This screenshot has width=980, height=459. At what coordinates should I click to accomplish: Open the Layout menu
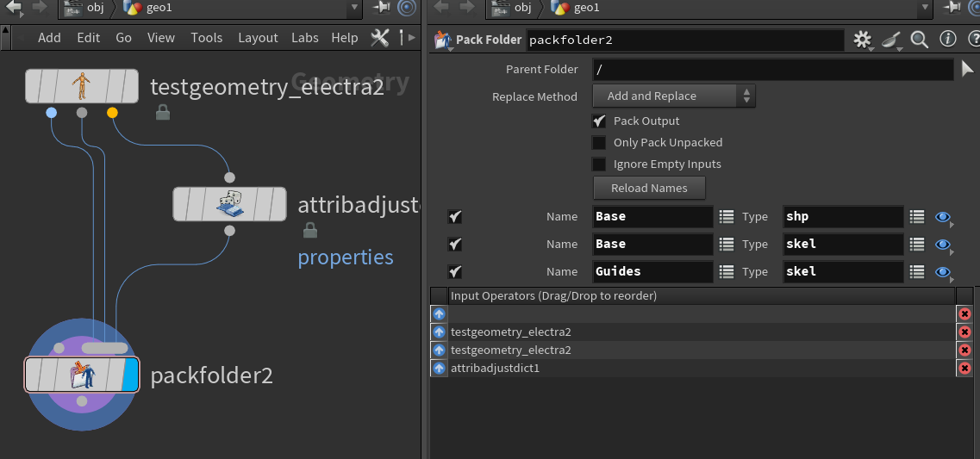click(258, 38)
